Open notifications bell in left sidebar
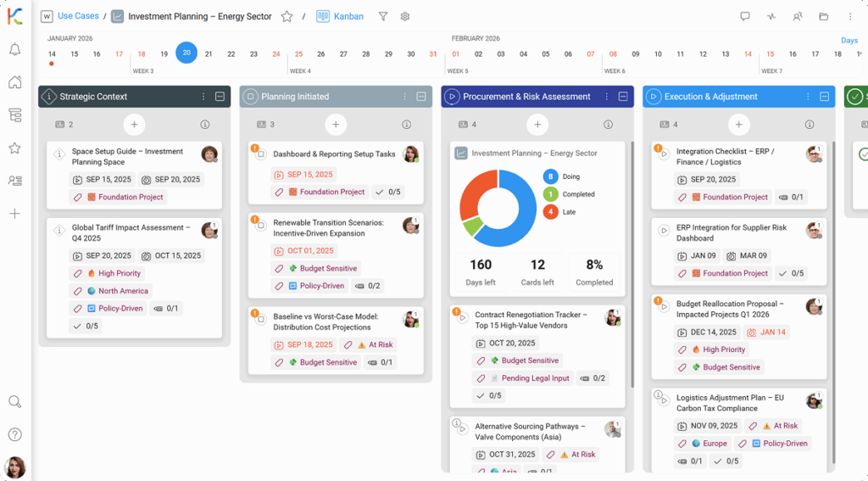 (14, 50)
